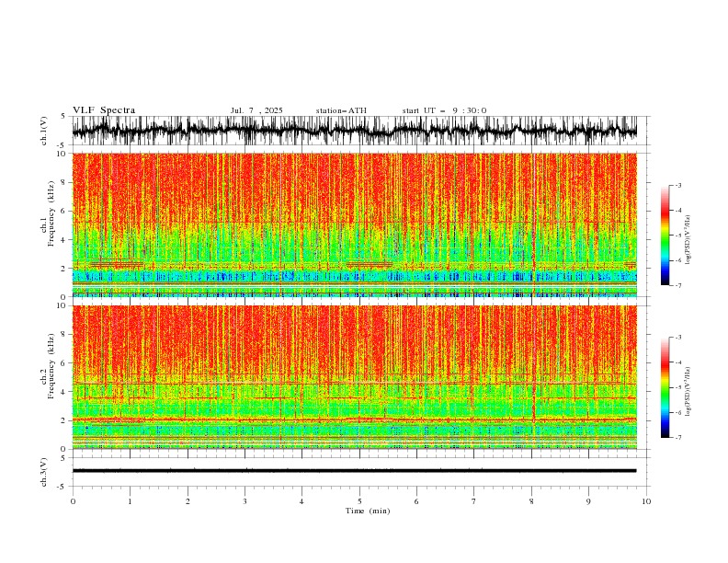
Task: Click the '-3' tick on upper color bar
Action: (x=677, y=185)
